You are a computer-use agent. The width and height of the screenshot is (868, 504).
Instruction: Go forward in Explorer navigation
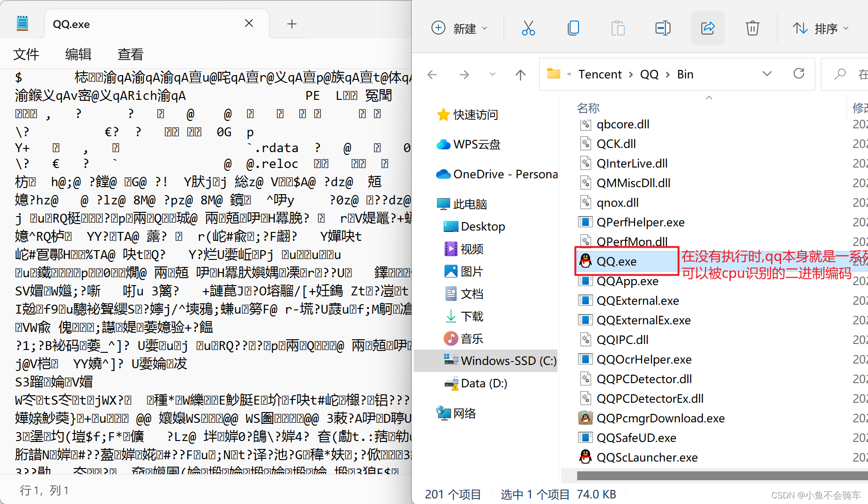(464, 74)
